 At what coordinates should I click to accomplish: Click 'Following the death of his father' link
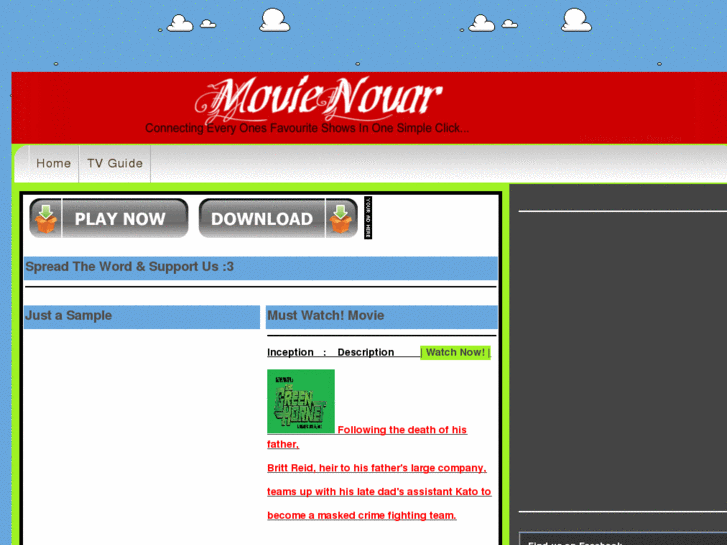(x=367, y=437)
